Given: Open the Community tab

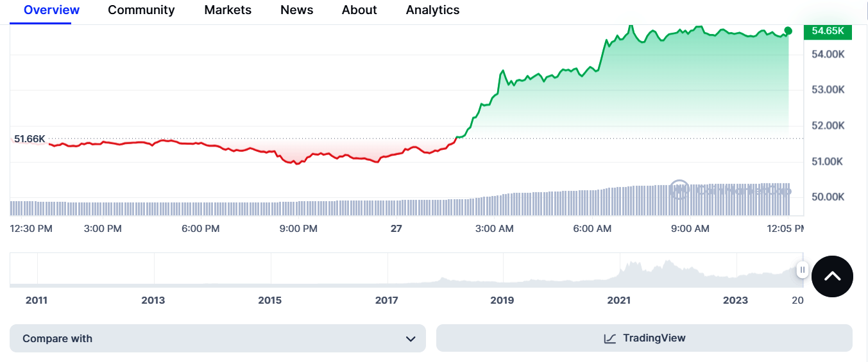Looking at the screenshot, I should pyautogui.click(x=141, y=10).
